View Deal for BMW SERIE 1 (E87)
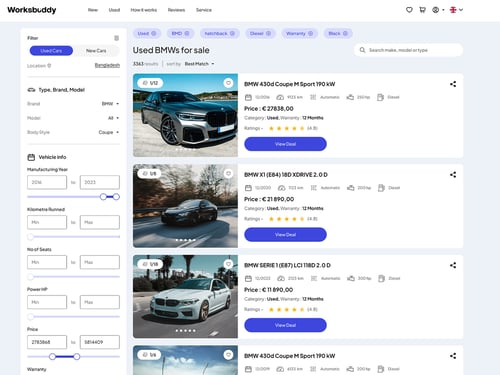The width and height of the screenshot is (500, 375). [x=285, y=325]
